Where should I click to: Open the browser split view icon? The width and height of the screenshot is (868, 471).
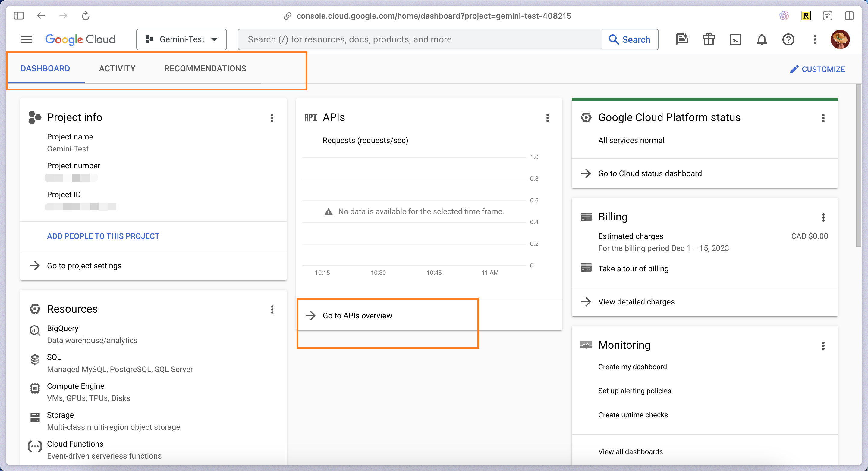point(849,15)
